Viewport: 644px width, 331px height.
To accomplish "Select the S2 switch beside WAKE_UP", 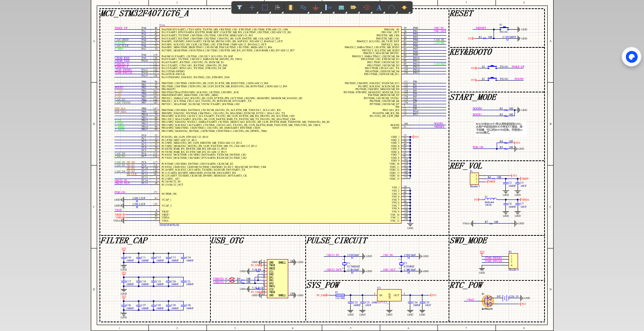I will pyautogui.click(x=492, y=67).
